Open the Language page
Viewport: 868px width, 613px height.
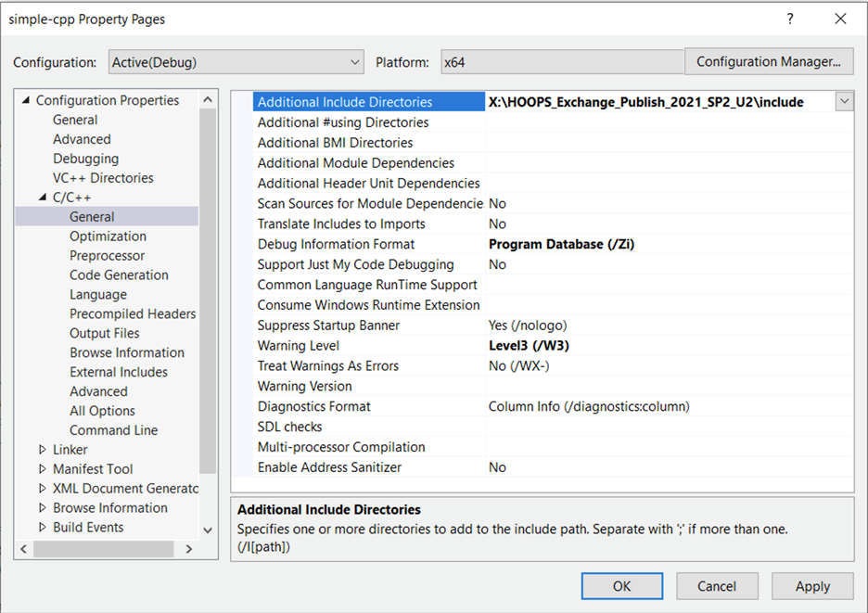coord(98,295)
